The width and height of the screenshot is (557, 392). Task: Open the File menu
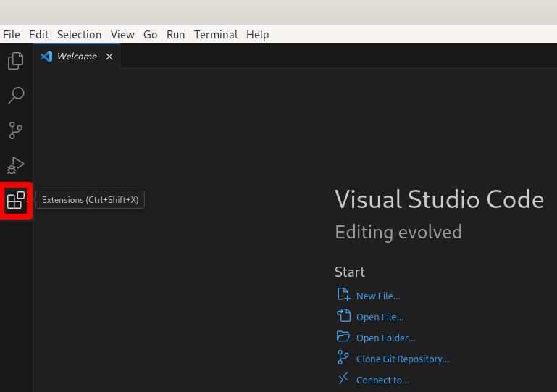[12, 35]
